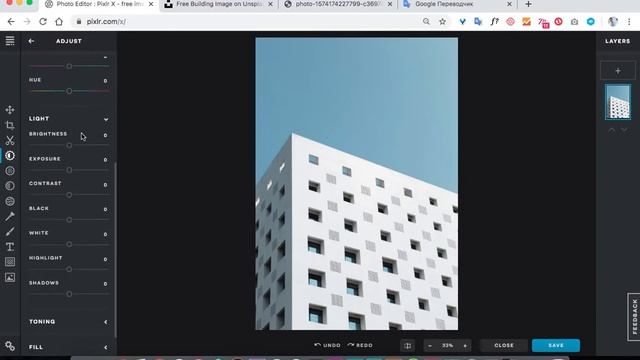The image size is (640, 360).
Task: Undo the last change
Action: coord(327,345)
